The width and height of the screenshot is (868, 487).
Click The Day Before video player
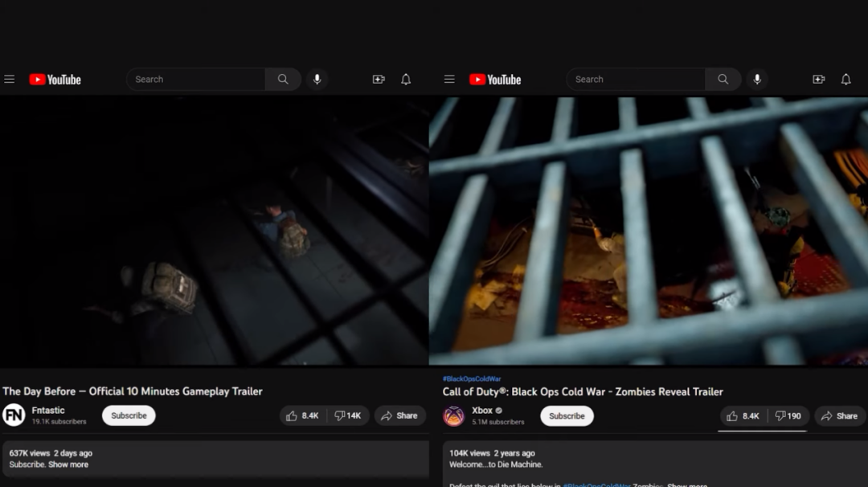pyautogui.click(x=215, y=231)
